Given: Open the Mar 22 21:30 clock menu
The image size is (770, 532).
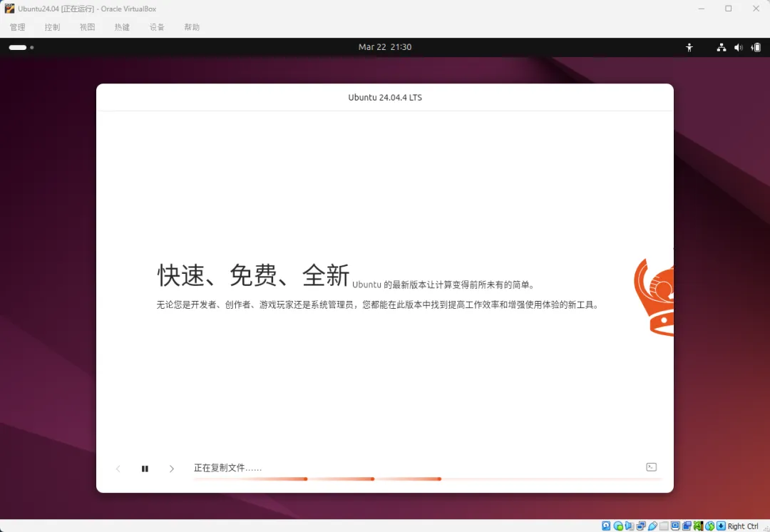Looking at the screenshot, I should (385, 47).
